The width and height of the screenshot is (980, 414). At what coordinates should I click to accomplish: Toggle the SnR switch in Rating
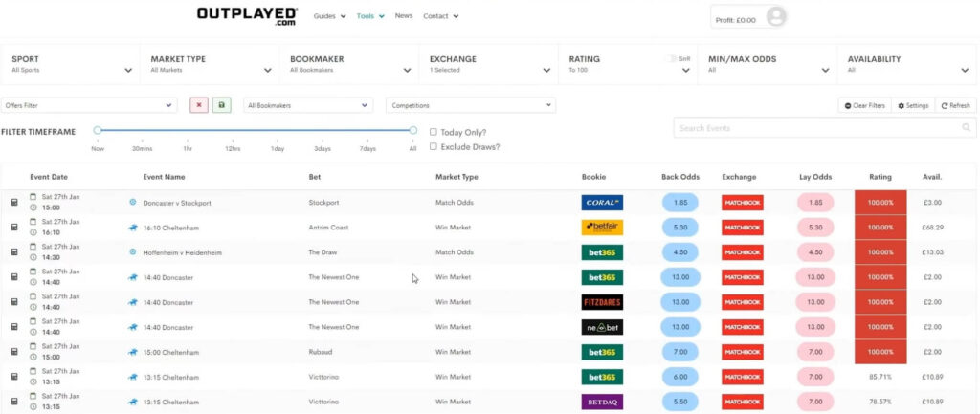click(x=671, y=58)
